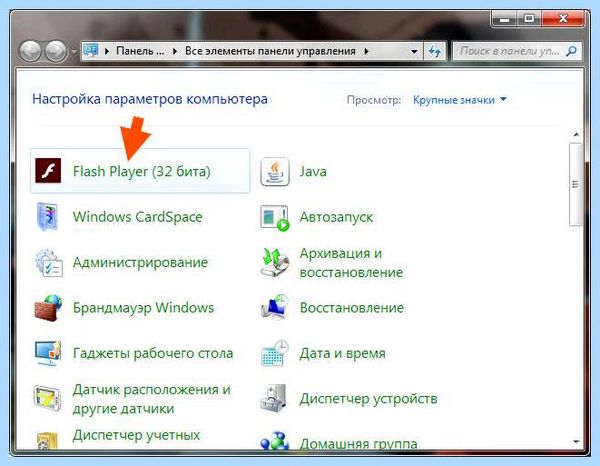
Task: Open Датчик расположения и другие датчики link
Action: coord(152,399)
